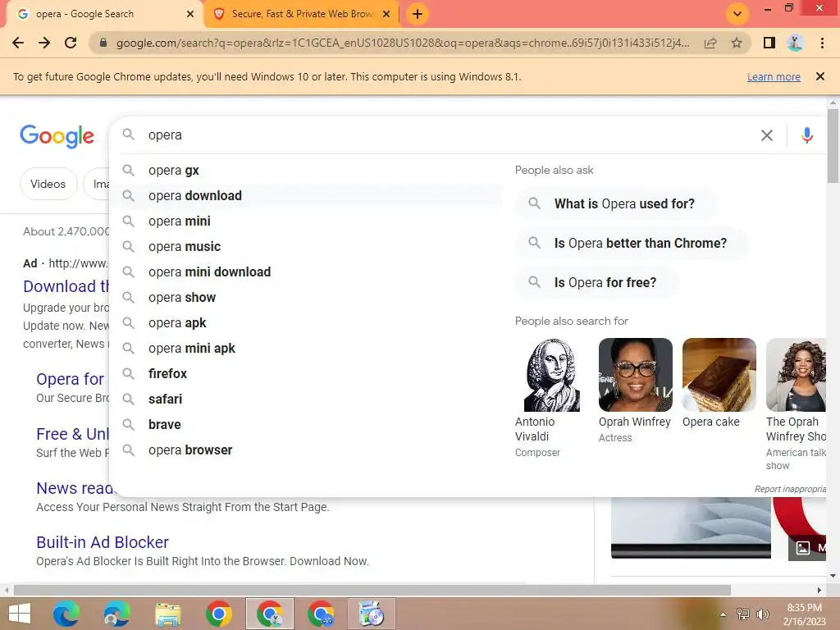The image size is (840, 630).
Task: Select the 'opera mini' suggestion
Action: click(305, 221)
